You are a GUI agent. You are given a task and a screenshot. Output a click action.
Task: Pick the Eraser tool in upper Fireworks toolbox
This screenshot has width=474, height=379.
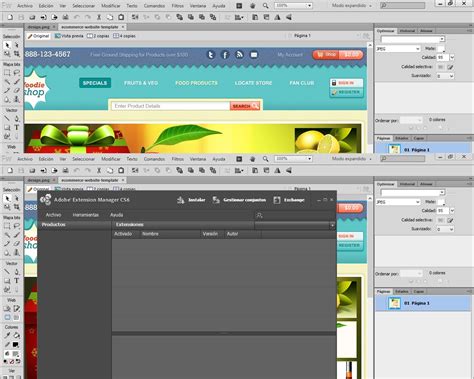16,90
